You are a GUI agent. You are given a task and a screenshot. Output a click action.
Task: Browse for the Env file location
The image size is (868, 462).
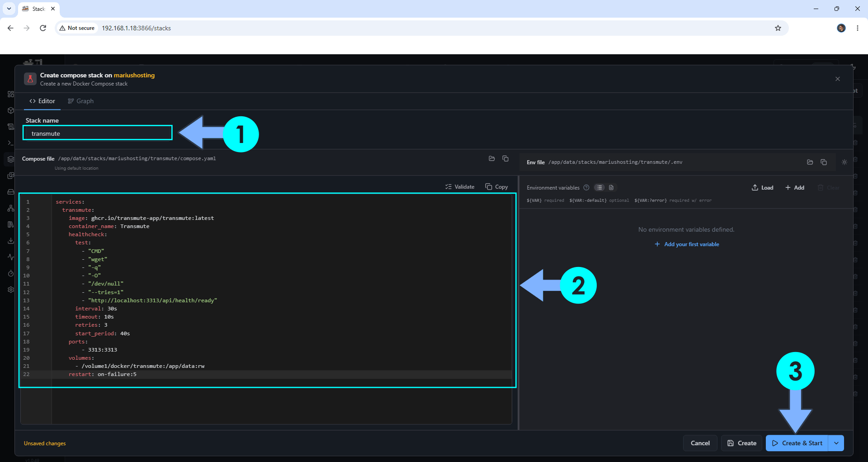[x=810, y=162]
